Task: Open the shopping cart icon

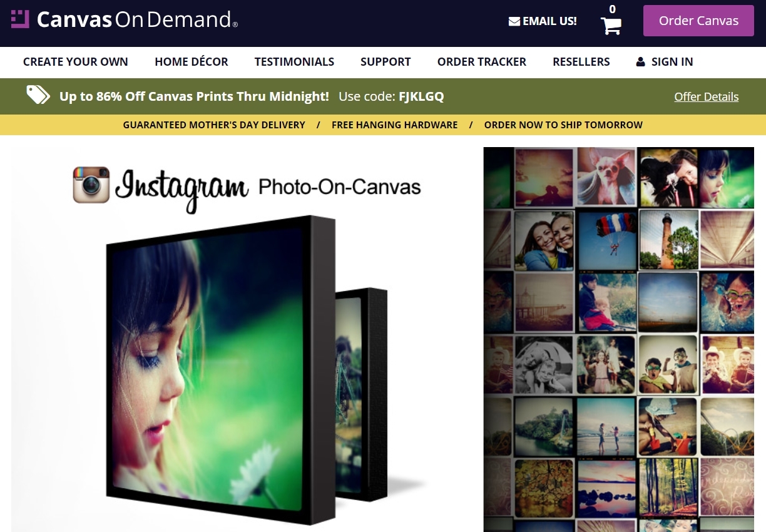Action: pyautogui.click(x=610, y=24)
